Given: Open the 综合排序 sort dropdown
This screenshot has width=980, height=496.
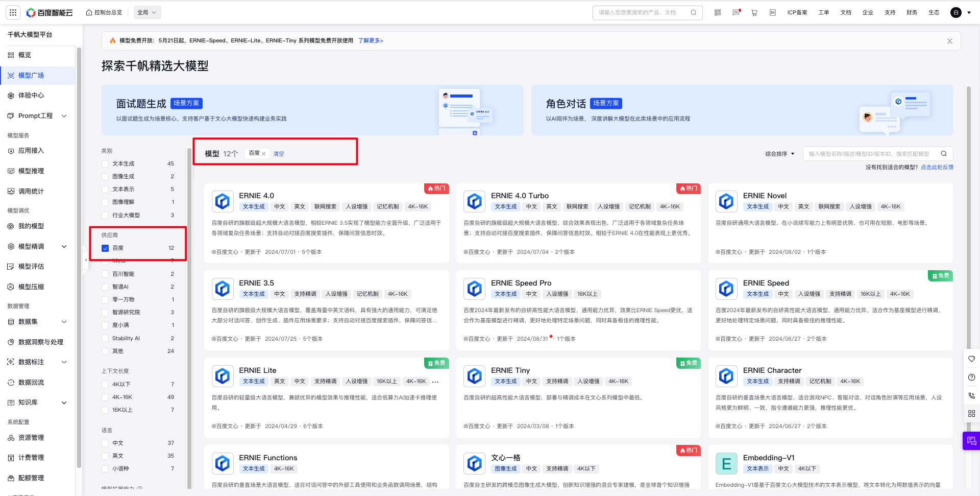Looking at the screenshot, I should [780, 154].
